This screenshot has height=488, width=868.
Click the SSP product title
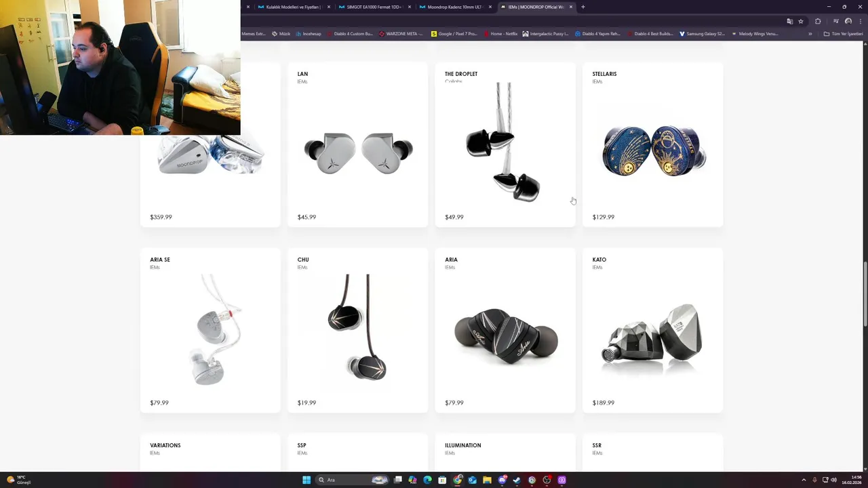(x=302, y=445)
